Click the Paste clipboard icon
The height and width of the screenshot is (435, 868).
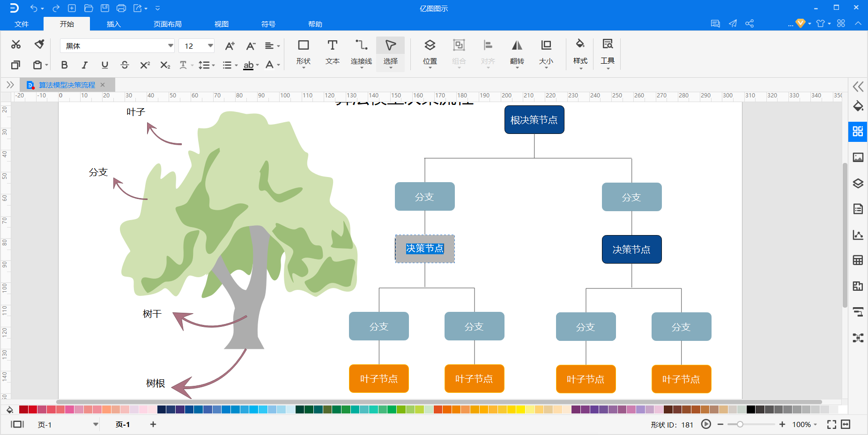pos(37,65)
